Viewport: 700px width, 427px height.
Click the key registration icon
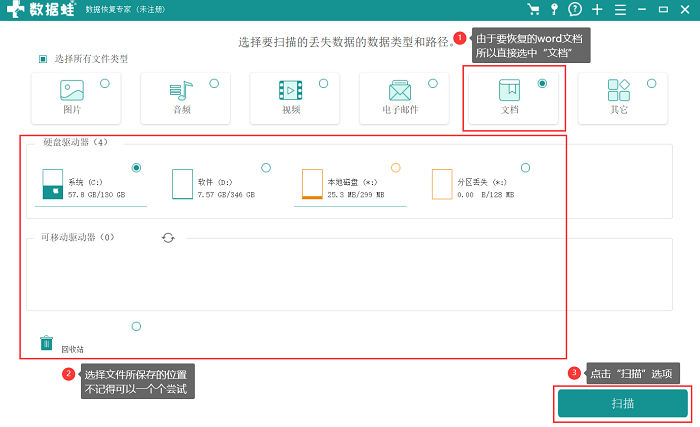(554, 9)
